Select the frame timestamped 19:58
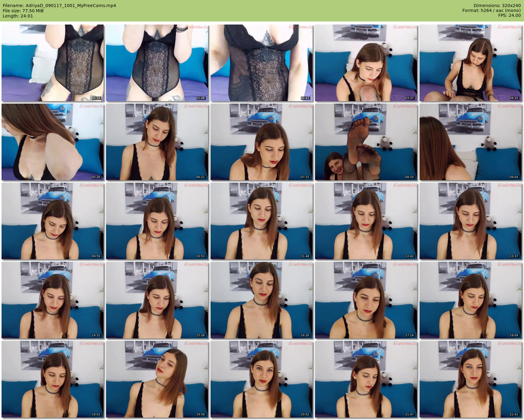This screenshot has height=420, width=524. coord(157,379)
